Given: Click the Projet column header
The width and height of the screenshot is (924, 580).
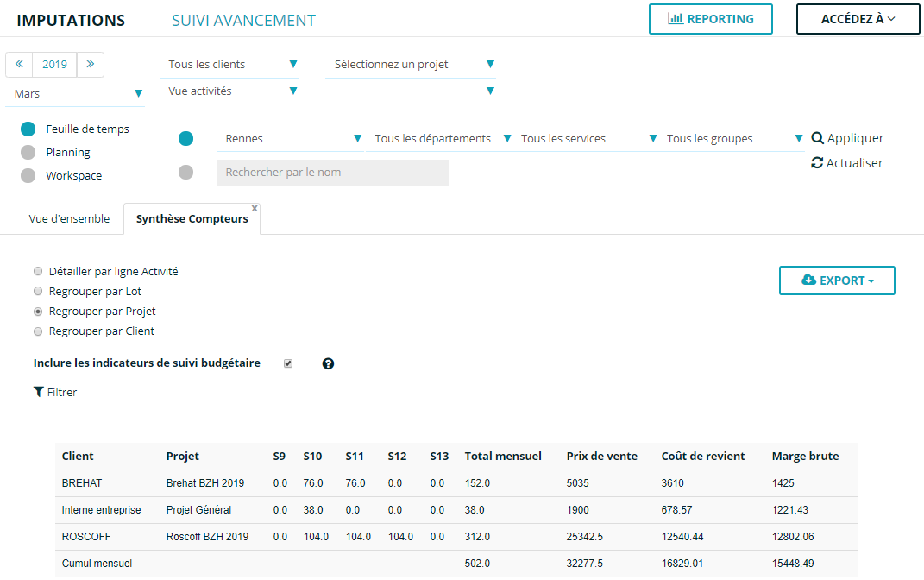Looking at the screenshot, I should pos(183,457).
